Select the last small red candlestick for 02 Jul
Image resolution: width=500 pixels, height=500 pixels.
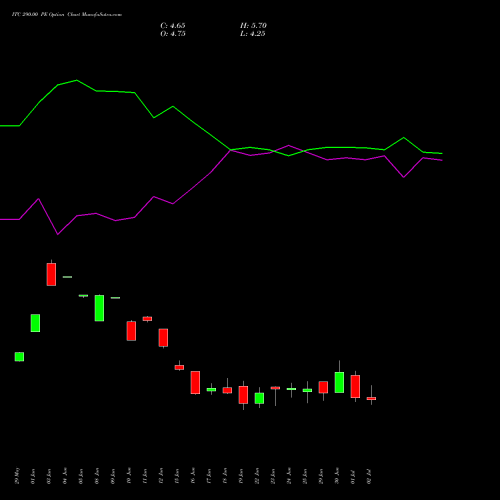click(x=371, y=398)
